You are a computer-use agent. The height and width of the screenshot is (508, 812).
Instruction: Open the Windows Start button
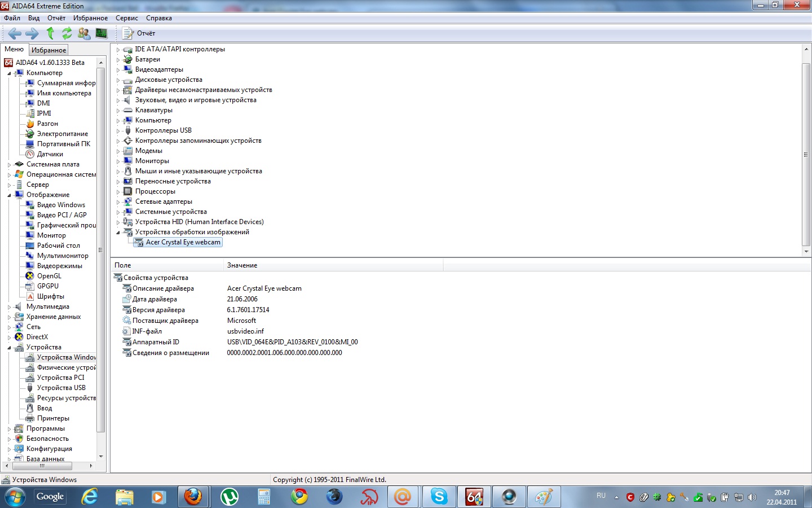(x=15, y=497)
